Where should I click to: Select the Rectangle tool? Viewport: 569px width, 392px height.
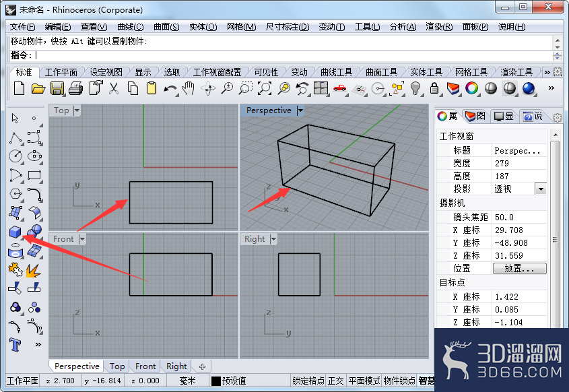pos(34,175)
